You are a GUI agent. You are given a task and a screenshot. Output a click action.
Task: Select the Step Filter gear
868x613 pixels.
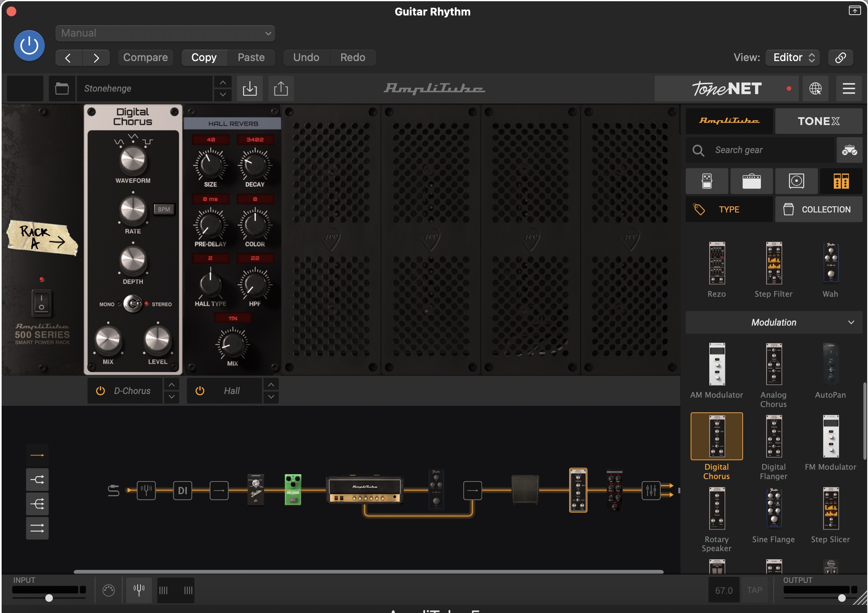[x=774, y=269]
